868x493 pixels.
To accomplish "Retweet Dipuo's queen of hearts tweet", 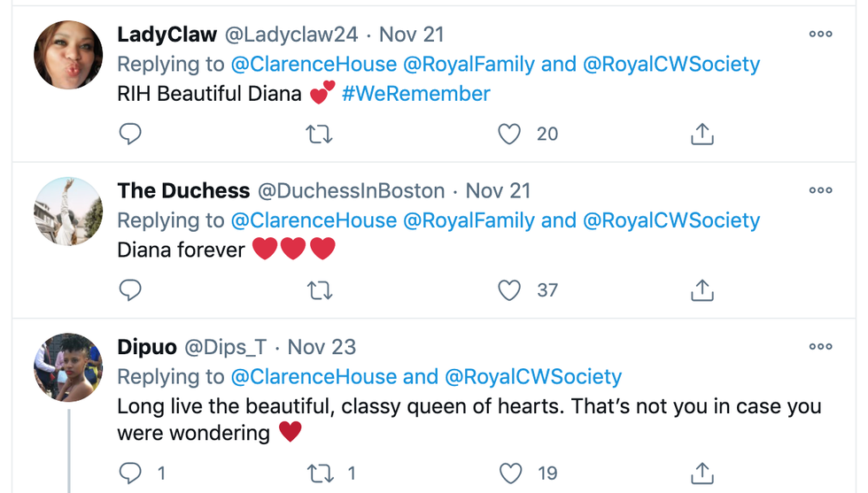I will pyautogui.click(x=320, y=474).
